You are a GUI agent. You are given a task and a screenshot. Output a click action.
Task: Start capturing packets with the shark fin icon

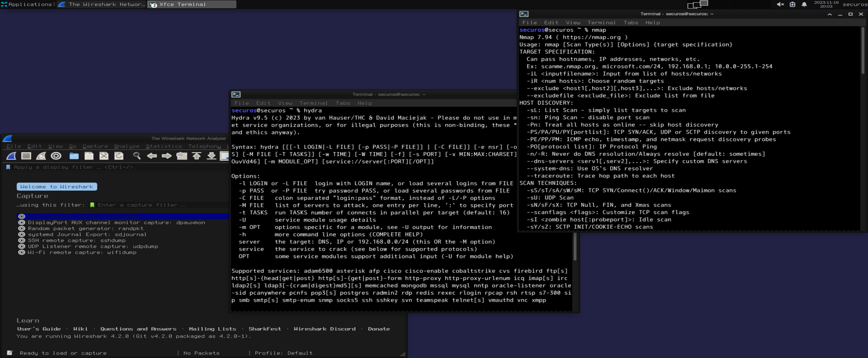[x=11, y=156]
